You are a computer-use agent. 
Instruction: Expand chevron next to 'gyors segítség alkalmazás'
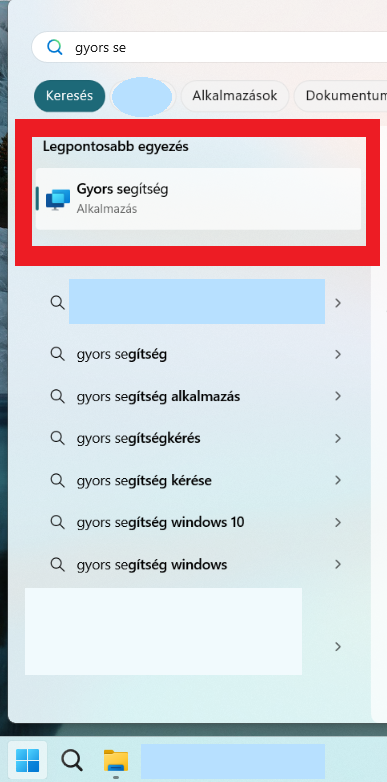pyautogui.click(x=338, y=396)
